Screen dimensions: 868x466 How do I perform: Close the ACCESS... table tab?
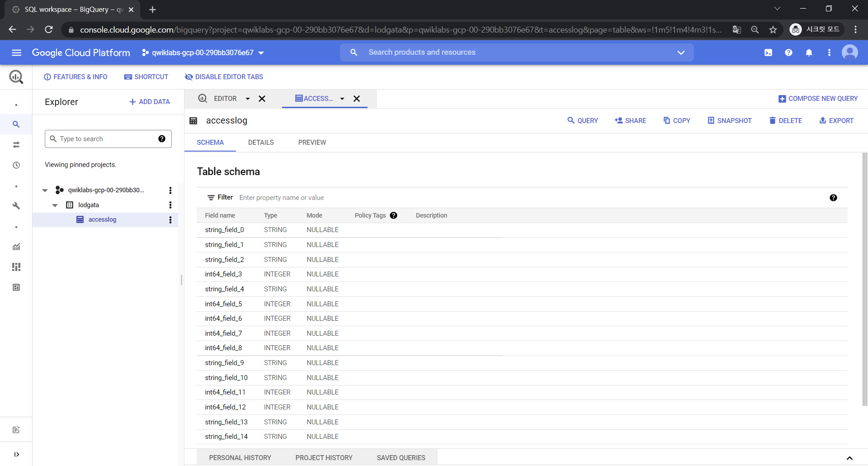pos(357,99)
